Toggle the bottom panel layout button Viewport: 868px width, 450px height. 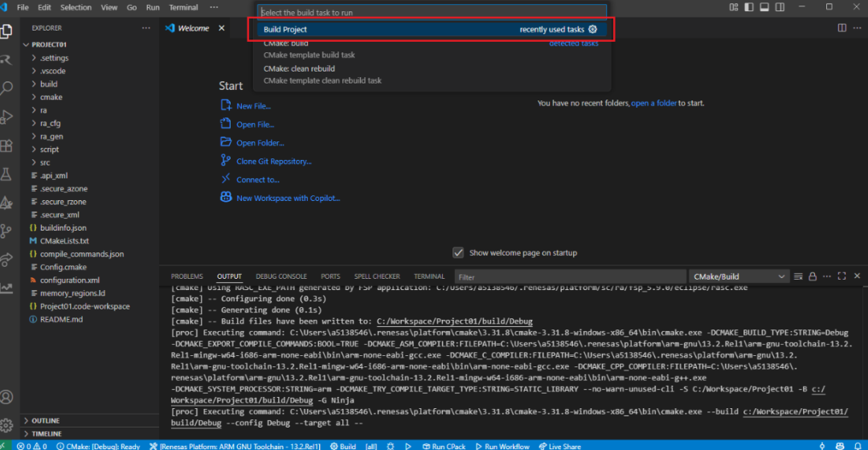coord(764,7)
